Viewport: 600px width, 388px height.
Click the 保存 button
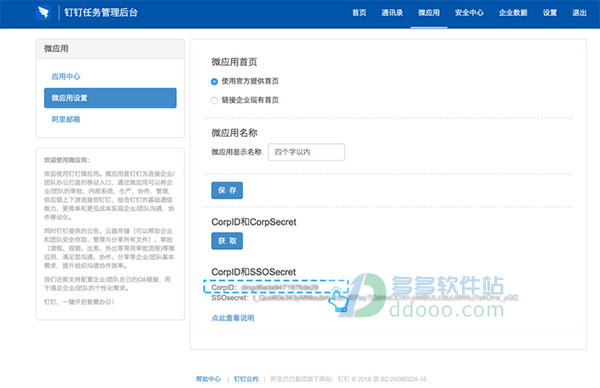tap(227, 190)
